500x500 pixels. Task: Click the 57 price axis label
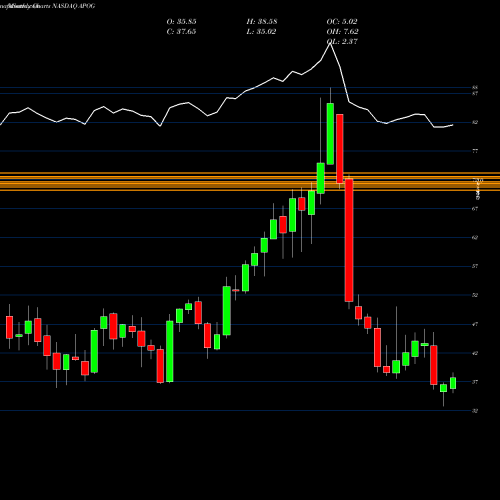click(475, 266)
